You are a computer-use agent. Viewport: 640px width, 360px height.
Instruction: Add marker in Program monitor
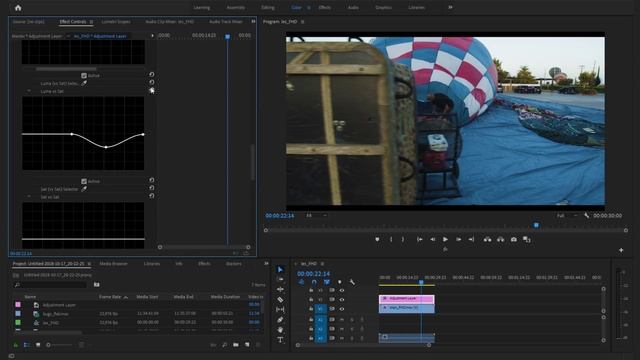[x=377, y=240]
